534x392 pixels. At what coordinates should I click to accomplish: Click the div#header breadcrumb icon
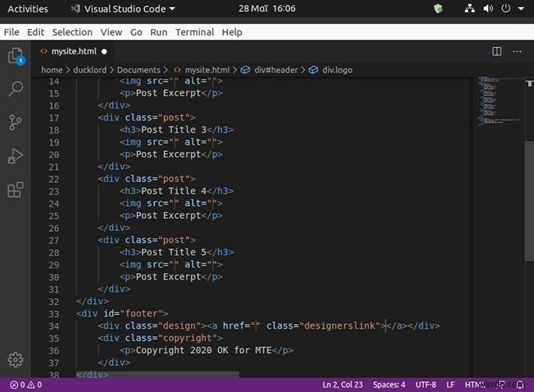[x=245, y=70]
